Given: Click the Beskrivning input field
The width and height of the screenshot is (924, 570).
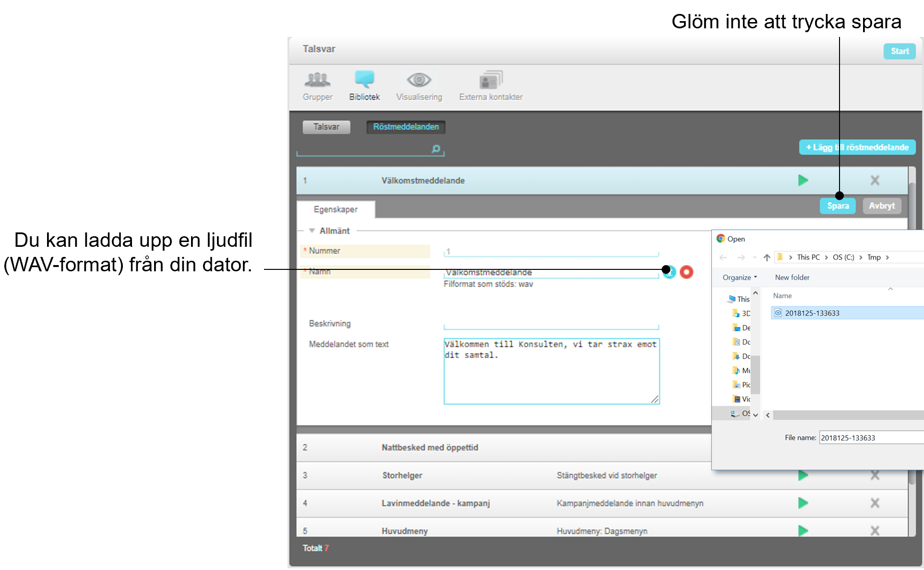Looking at the screenshot, I should click(551, 324).
